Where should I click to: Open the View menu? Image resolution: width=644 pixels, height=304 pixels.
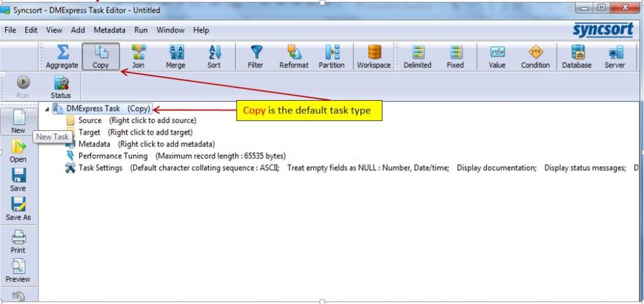tap(54, 30)
